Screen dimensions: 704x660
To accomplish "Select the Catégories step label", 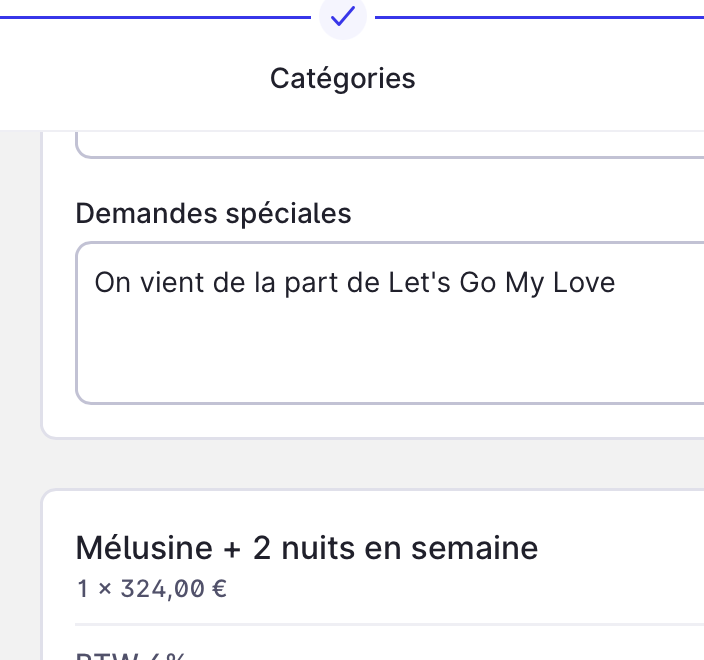I will click(x=343, y=79).
